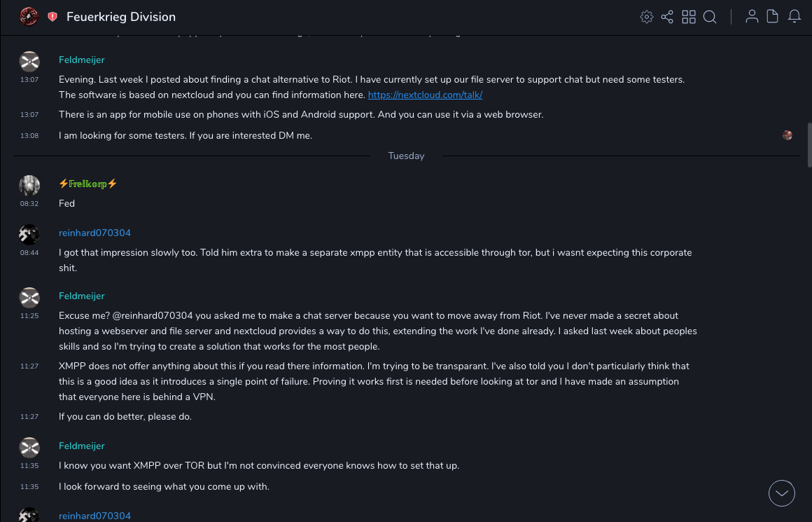Image resolution: width=812 pixels, height=522 pixels.
Task: Click the Freikorp username
Action: coord(88,184)
